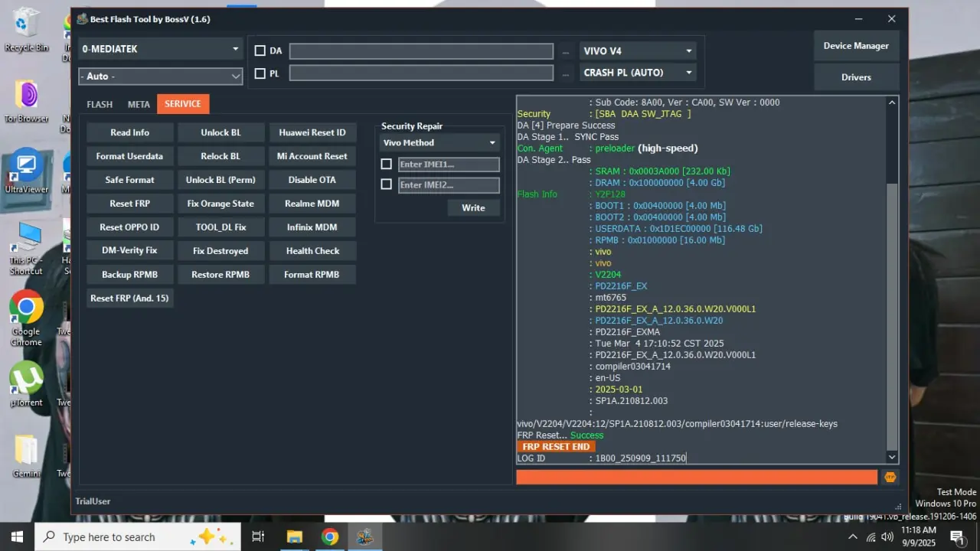Click Reset FRP (And. 15)

point(130,298)
